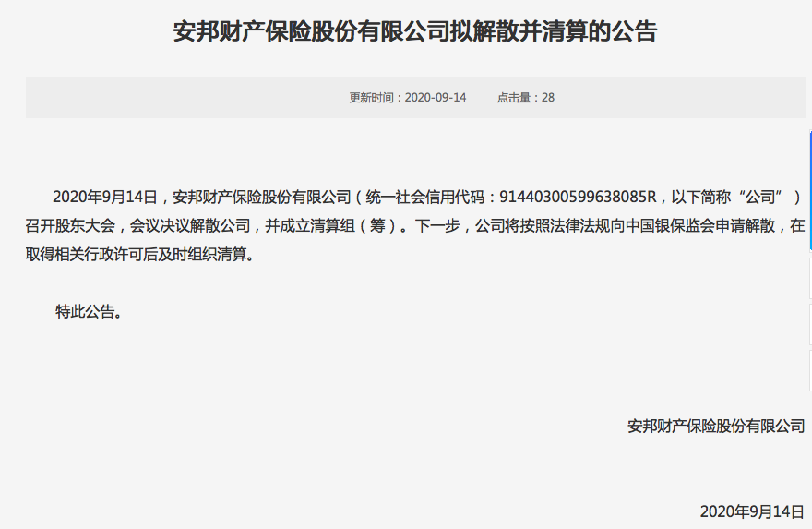This screenshot has height=529, width=812.
Task: Click the credit code 91440300599638085R
Action: point(578,197)
